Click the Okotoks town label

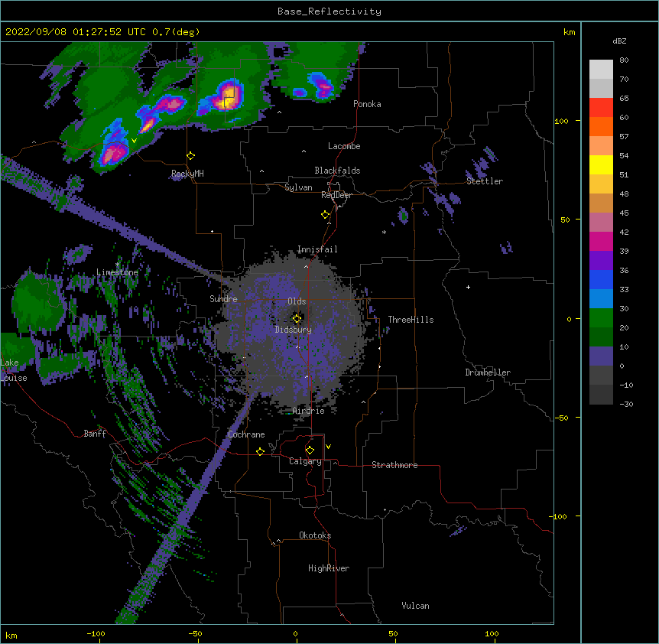coord(315,535)
